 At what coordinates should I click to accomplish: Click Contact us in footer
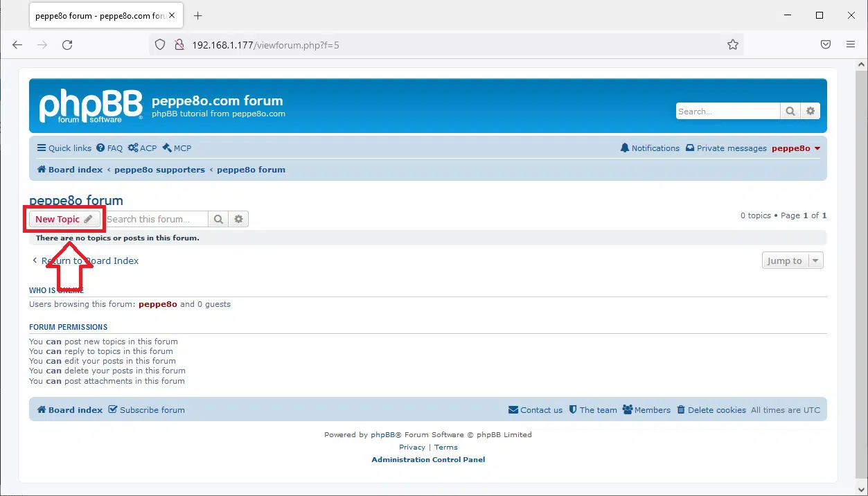coord(535,410)
